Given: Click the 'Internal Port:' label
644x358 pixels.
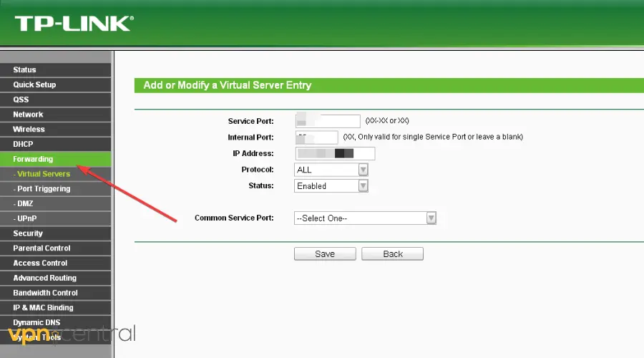Looking at the screenshot, I should coord(250,137).
